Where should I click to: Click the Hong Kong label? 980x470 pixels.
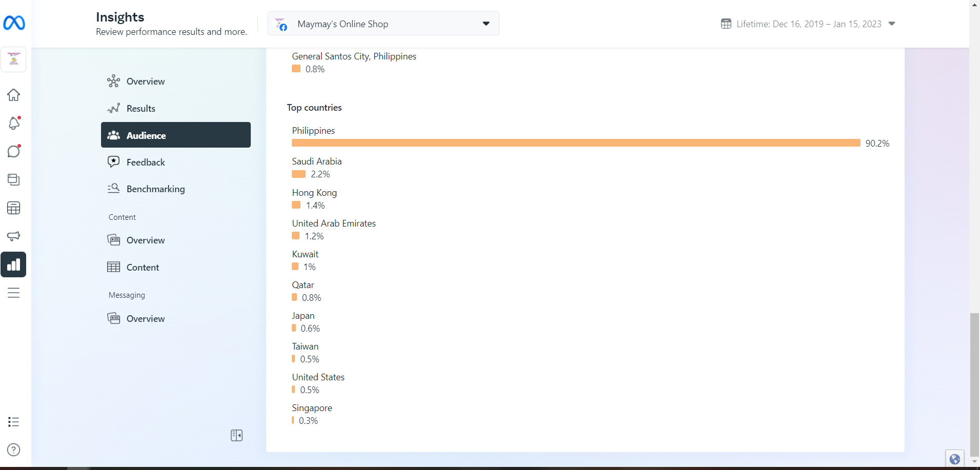point(314,193)
